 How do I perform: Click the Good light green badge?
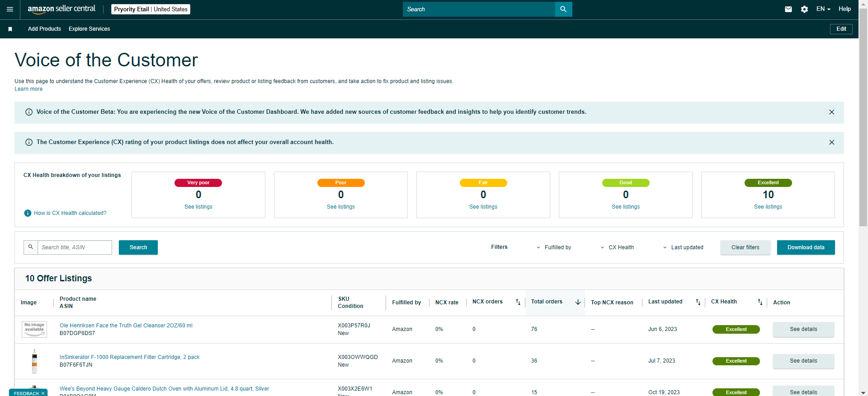[626, 183]
